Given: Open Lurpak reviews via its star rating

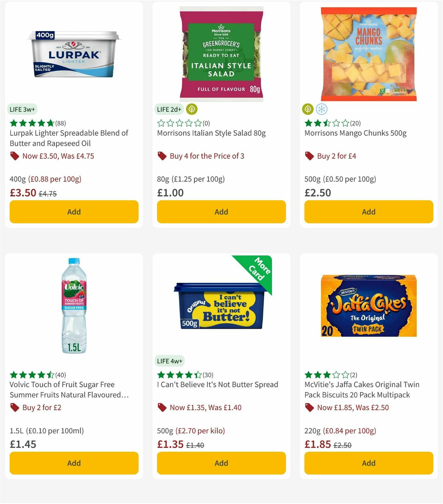Looking at the screenshot, I should coord(31,123).
